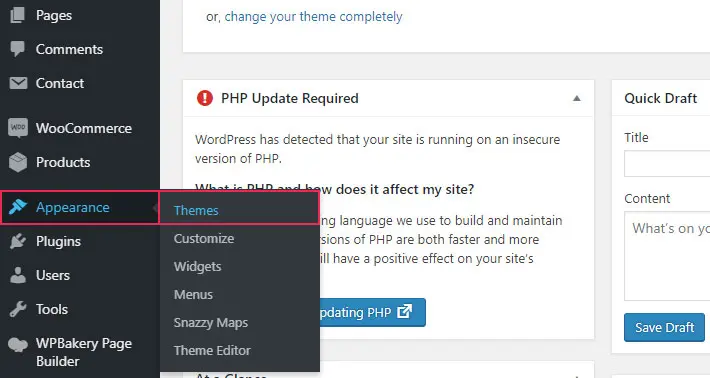Focus the Quick Draft Title field

point(667,163)
